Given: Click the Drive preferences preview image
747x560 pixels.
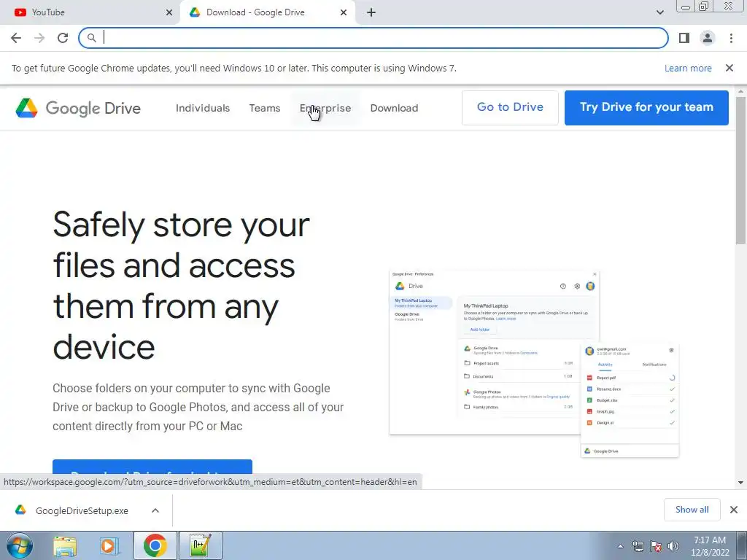Looking at the screenshot, I should (x=533, y=365).
